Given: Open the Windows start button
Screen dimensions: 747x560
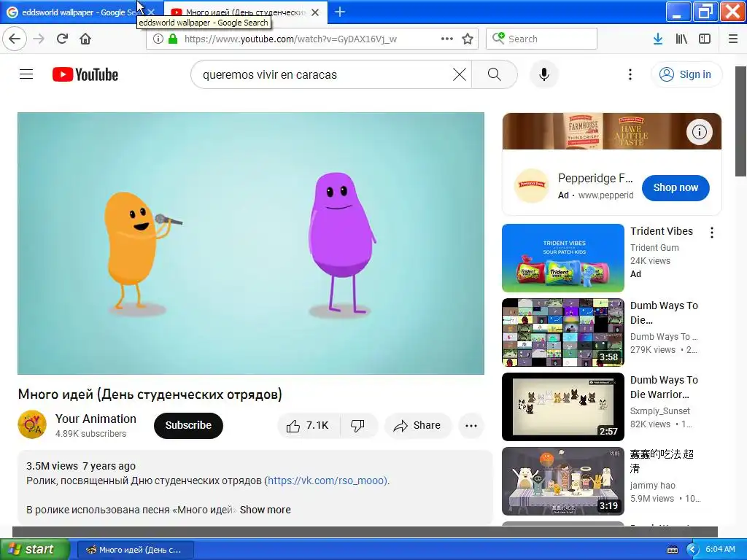Looking at the screenshot, I should pos(34,549).
